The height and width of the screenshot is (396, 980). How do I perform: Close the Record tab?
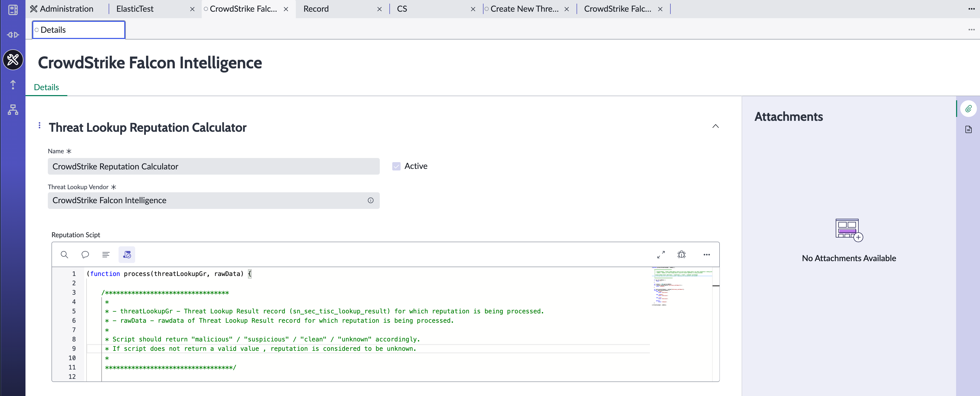[x=379, y=9]
